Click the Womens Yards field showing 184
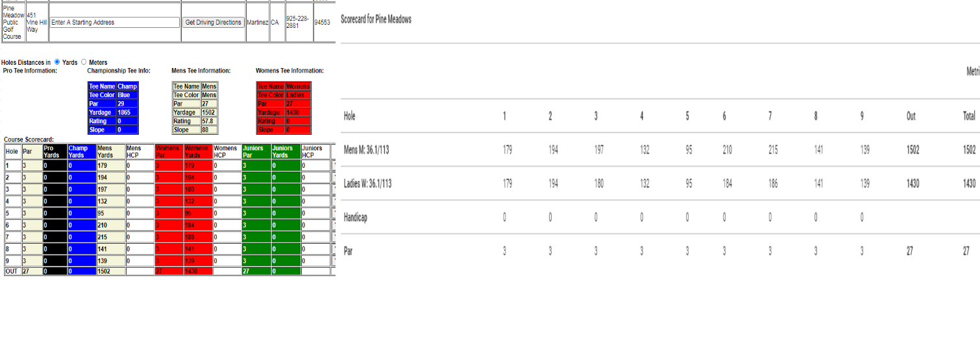This screenshot has height=350, width=980. [x=198, y=224]
